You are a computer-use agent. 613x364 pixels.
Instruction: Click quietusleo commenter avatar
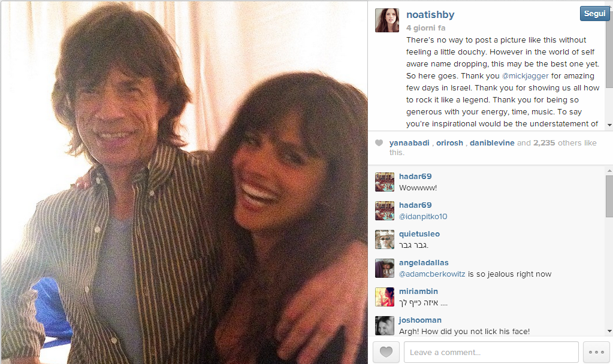click(385, 239)
